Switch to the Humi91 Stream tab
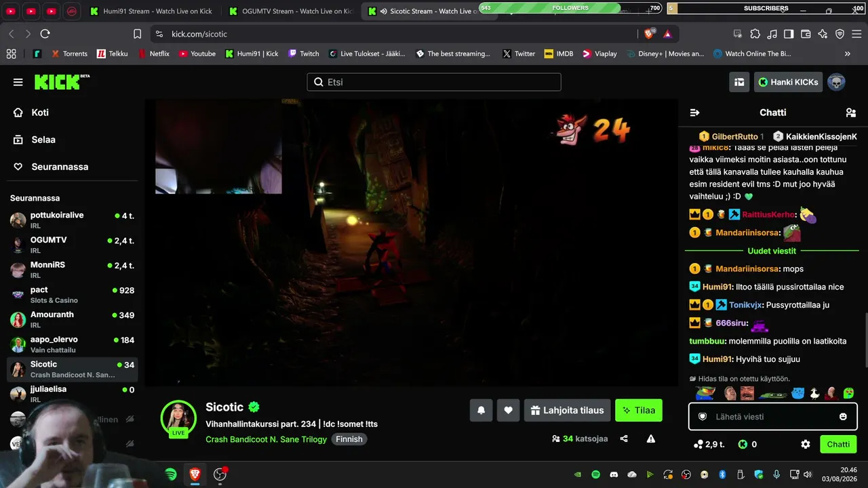868x488 pixels. pyautogui.click(x=151, y=11)
